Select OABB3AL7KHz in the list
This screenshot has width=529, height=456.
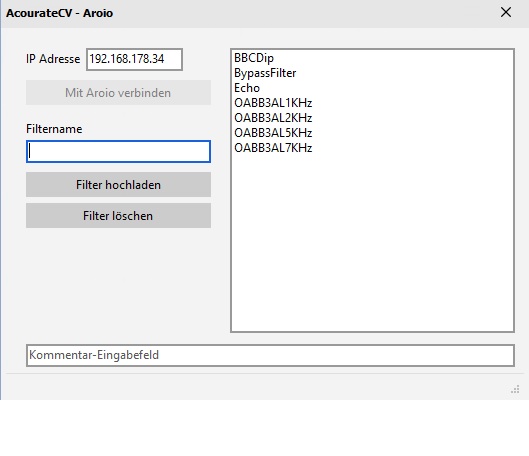click(273, 148)
